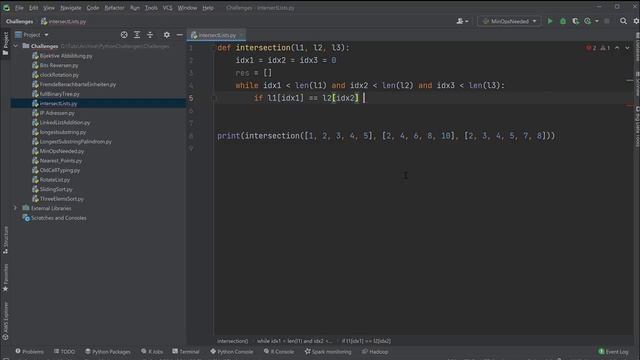Click intersection() breadcrumb below the editor

pos(232,341)
